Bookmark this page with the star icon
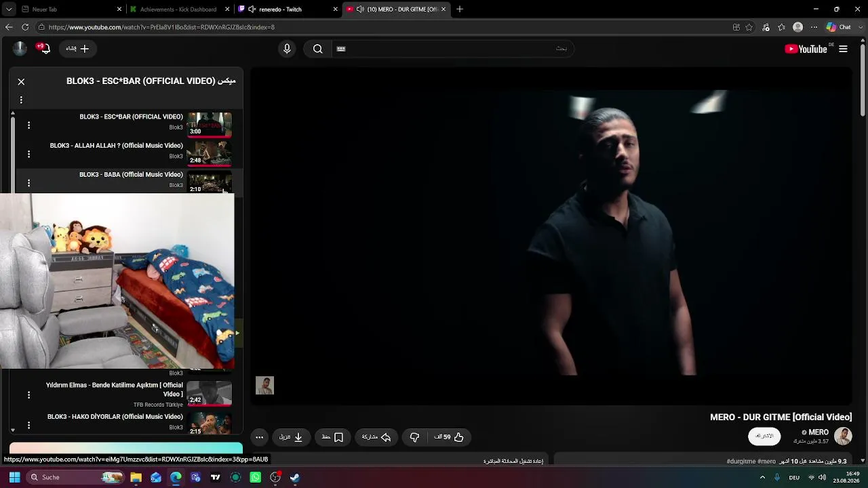Image resolution: width=868 pixels, height=488 pixels. tap(749, 27)
